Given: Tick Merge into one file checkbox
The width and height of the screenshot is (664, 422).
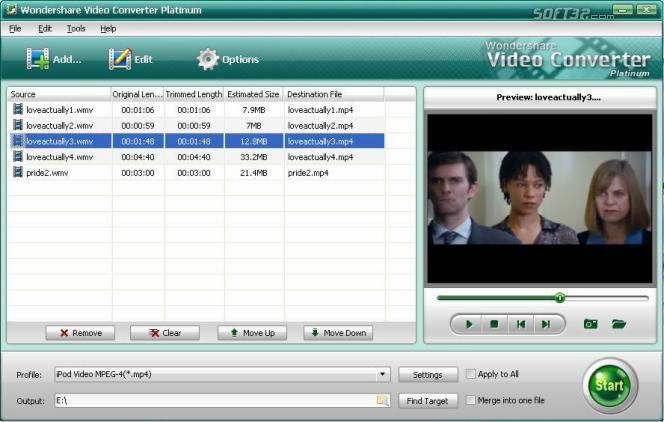Looking at the screenshot, I should click(x=470, y=400).
